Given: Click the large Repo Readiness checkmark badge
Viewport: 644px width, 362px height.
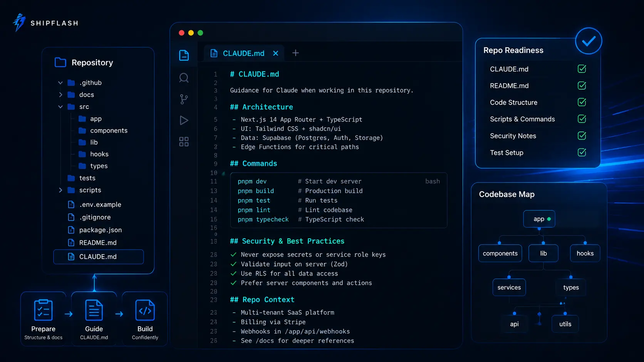Looking at the screenshot, I should (x=589, y=41).
